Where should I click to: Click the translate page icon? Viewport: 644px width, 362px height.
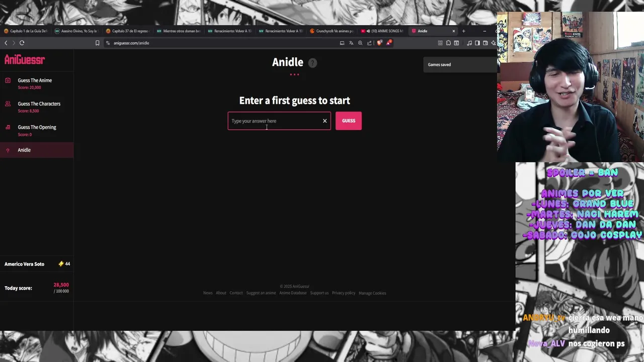click(x=351, y=43)
